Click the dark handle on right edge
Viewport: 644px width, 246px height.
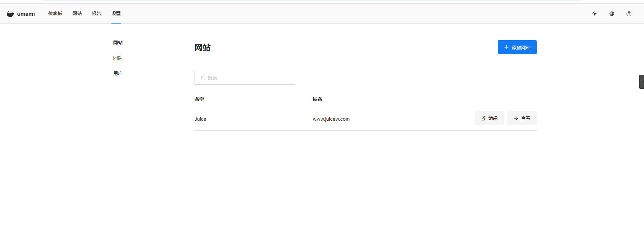click(641, 82)
